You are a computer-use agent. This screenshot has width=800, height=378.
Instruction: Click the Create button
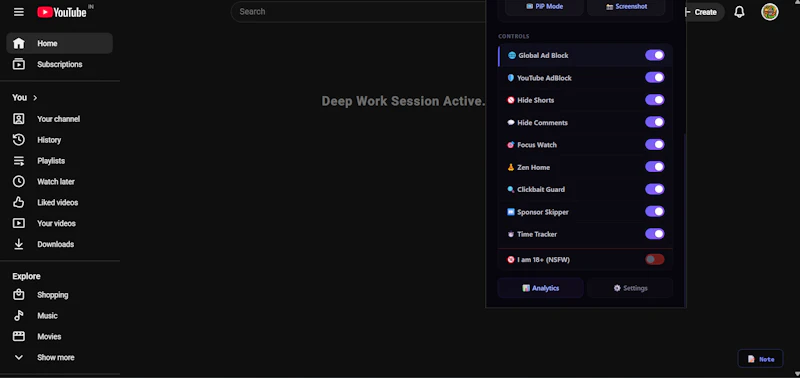click(x=705, y=12)
